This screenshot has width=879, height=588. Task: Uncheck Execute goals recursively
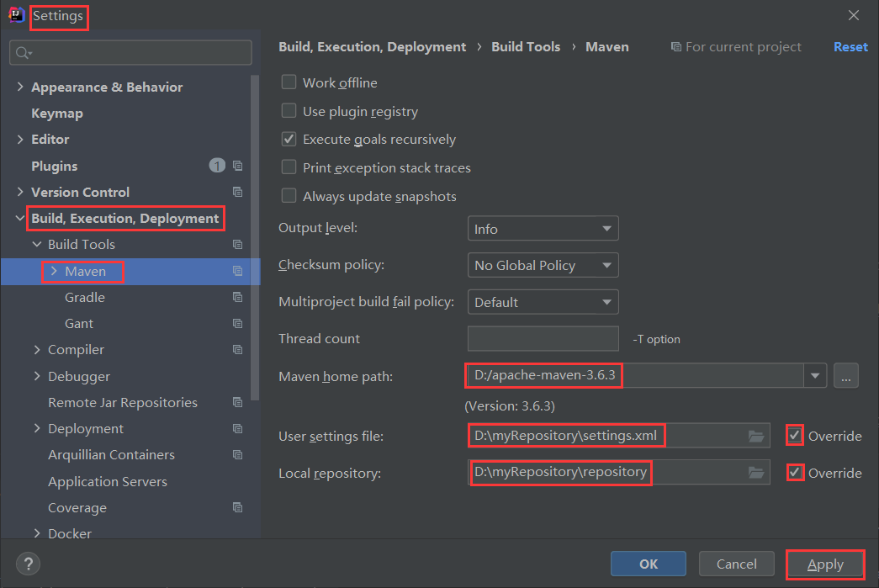(289, 139)
